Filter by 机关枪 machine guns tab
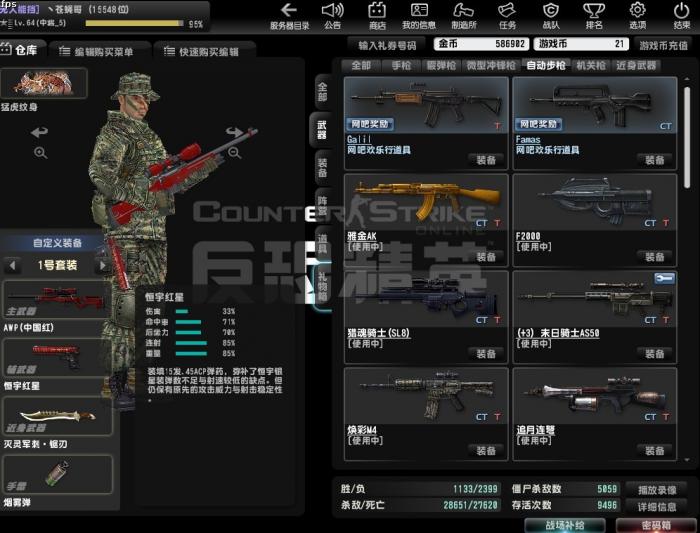This screenshot has width=700, height=533. click(x=590, y=66)
